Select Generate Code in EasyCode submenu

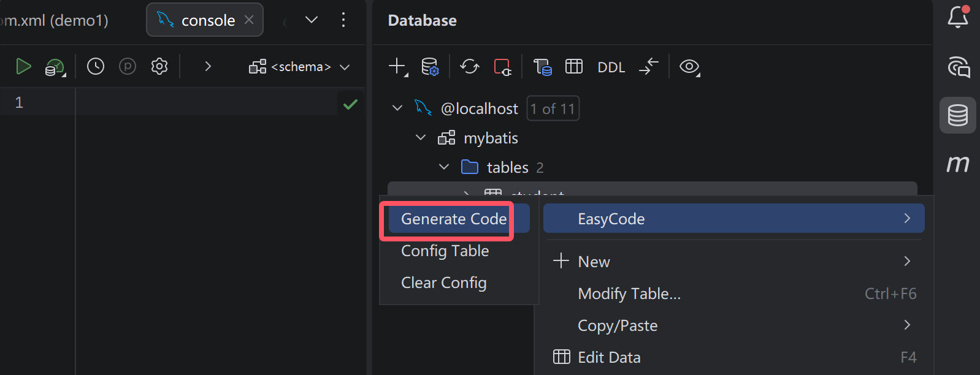point(453,219)
